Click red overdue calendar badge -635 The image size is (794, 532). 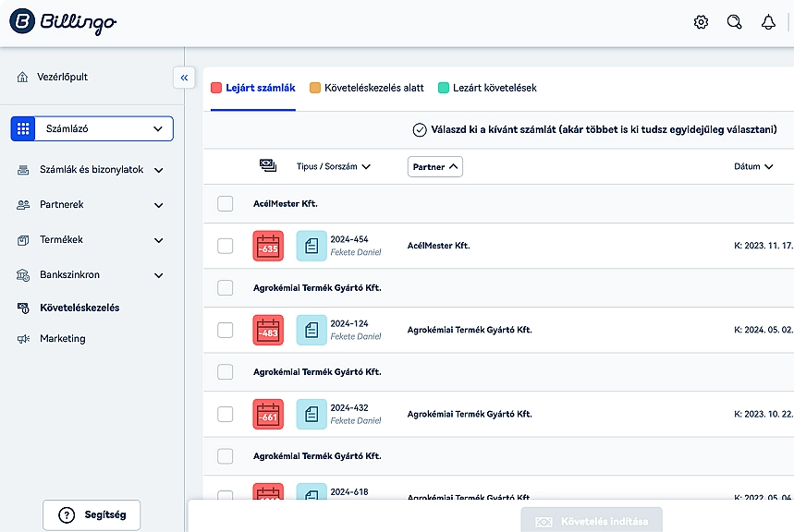pyautogui.click(x=268, y=247)
